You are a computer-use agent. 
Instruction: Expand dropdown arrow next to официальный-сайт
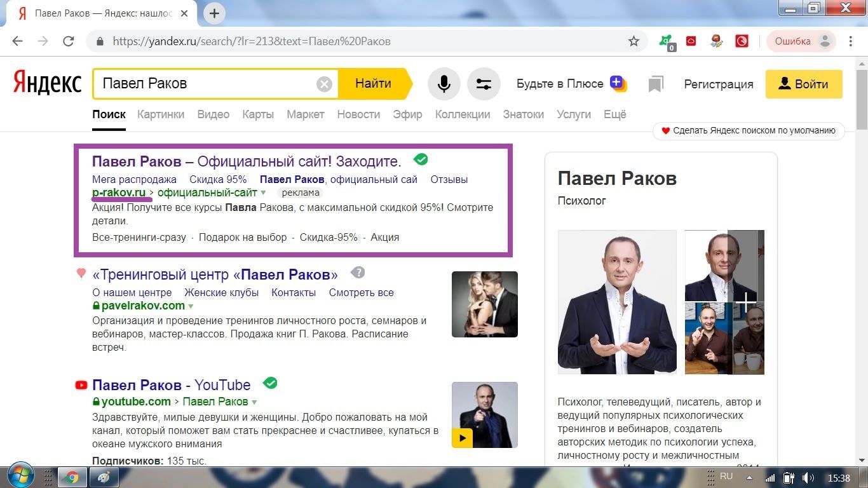click(x=263, y=193)
